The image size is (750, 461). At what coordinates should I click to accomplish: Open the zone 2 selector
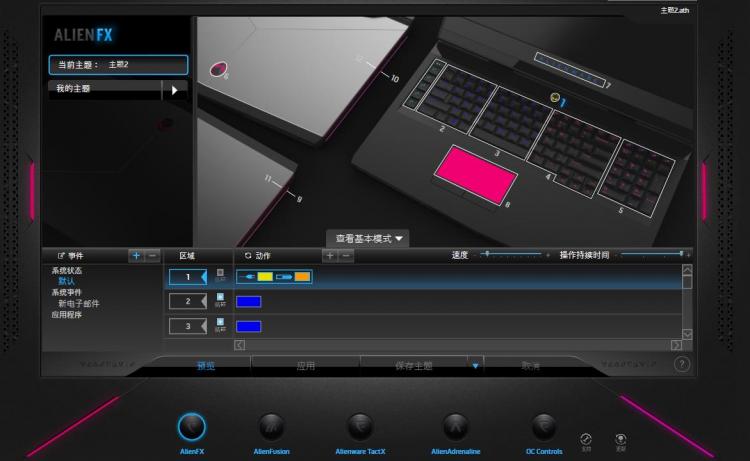point(188,301)
